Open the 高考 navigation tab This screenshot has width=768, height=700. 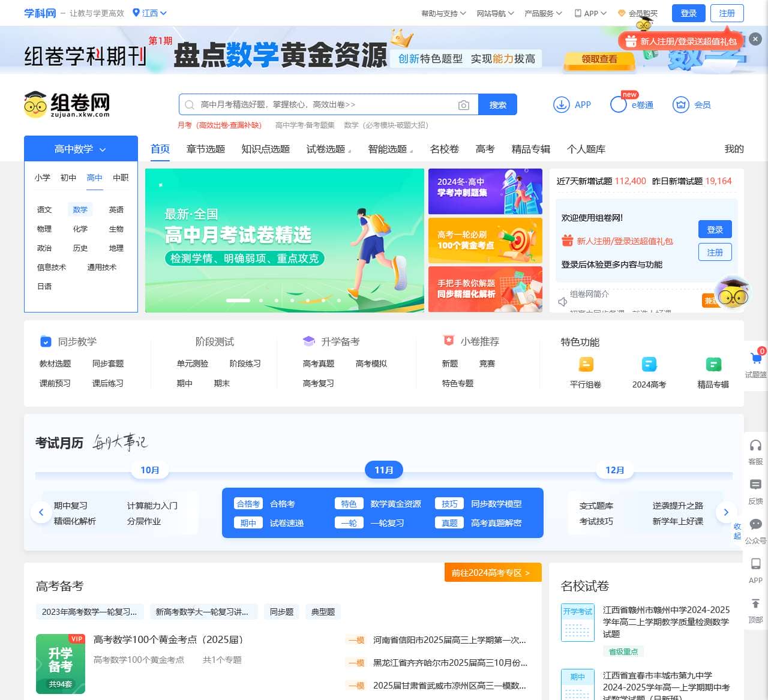pyautogui.click(x=485, y=149)
